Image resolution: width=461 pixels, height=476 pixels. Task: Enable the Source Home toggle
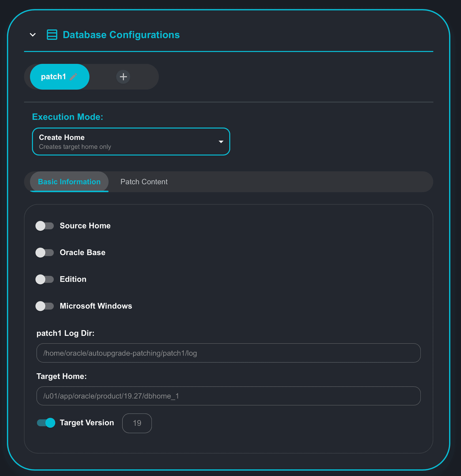45,226
